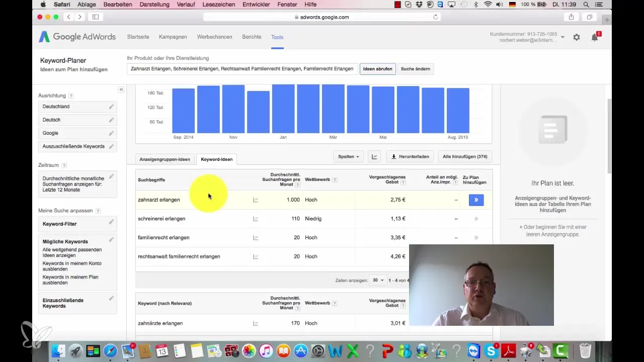The width and height of the screenshot is (644, 362).
Task: Edit the Google network pencil icon
Action: tap(111, 133)
